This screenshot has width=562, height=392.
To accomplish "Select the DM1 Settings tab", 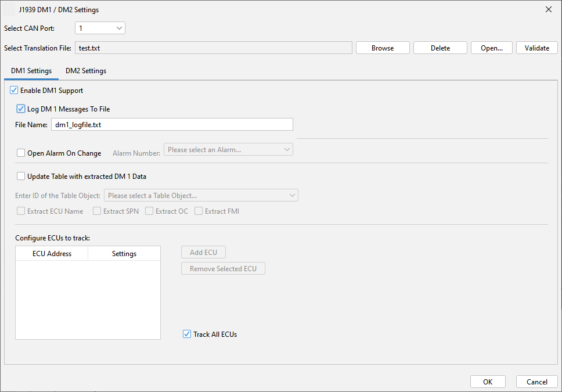I will [x=31, y=71].
